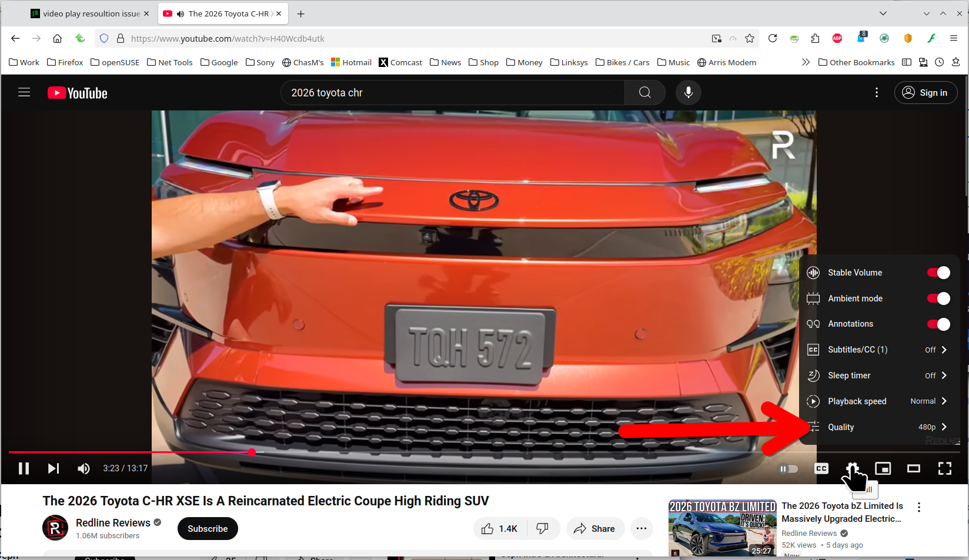Go back to the previous page
The height and width of the screenshot is (560, 969).
pos(15,39)
